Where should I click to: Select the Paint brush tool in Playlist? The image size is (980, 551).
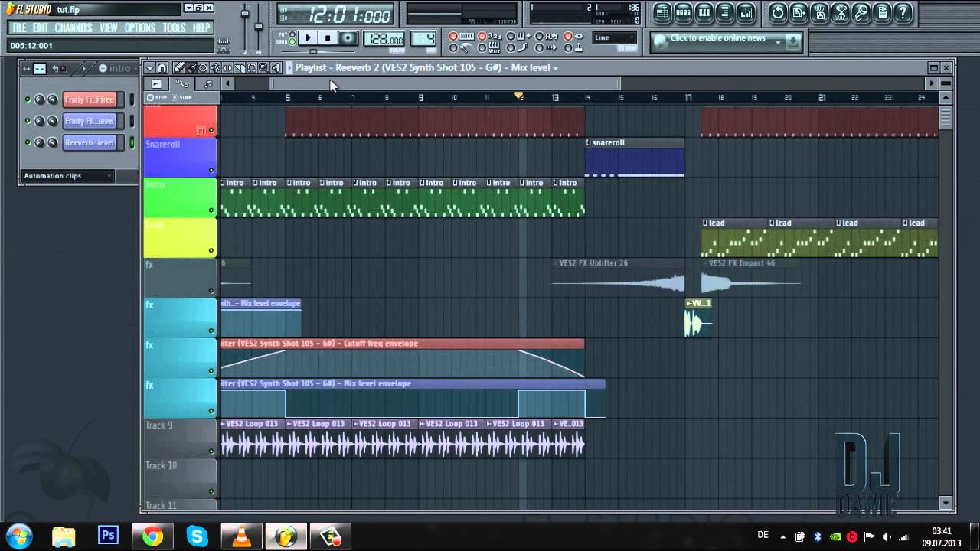click(x=191, y=68)
